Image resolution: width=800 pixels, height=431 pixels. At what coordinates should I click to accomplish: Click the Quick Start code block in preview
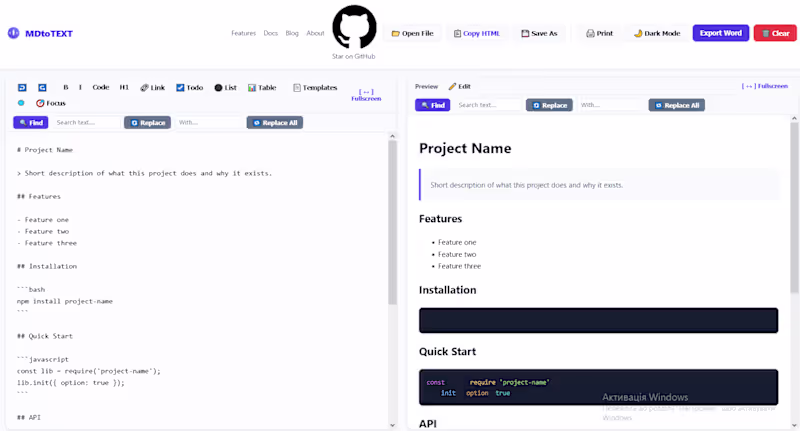click(598, 387)
